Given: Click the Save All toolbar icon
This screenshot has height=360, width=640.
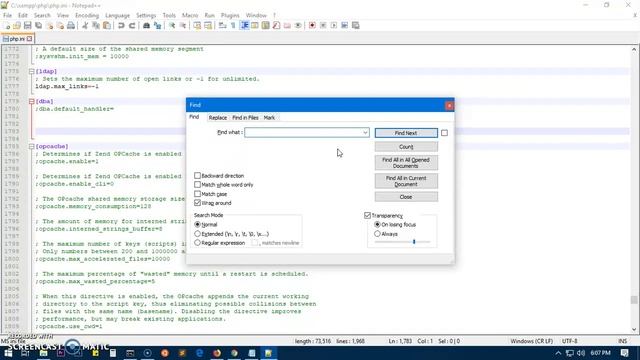Looking at the screenshot, I should pos(39,25).
